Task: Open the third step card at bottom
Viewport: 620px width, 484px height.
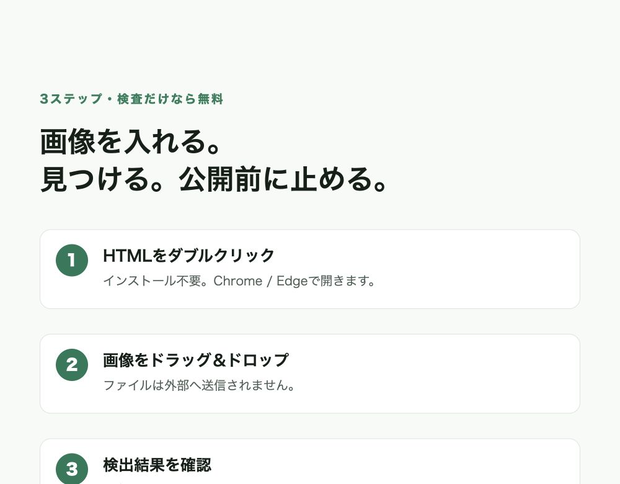Action: click(x=310, y=461)
